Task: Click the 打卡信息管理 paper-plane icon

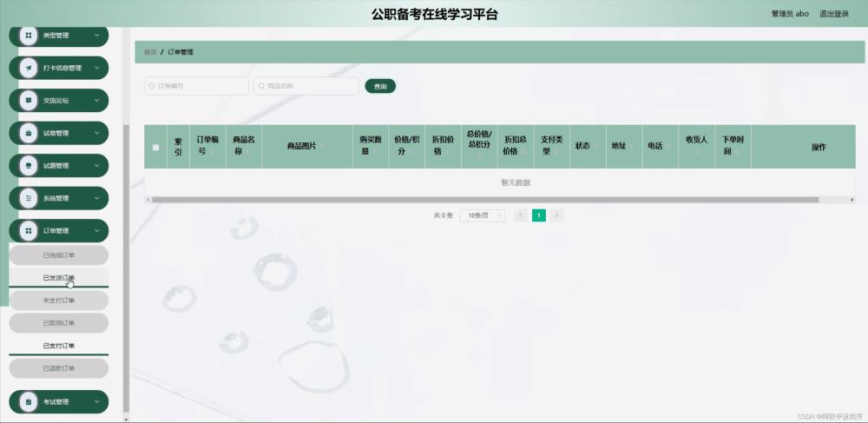Action: (x=29, y=68)
